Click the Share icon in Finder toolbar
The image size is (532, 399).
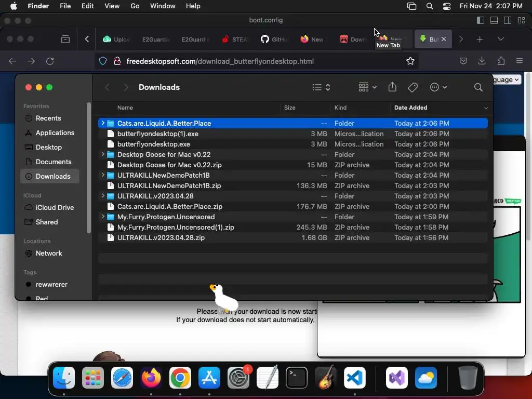coord(392,87)
